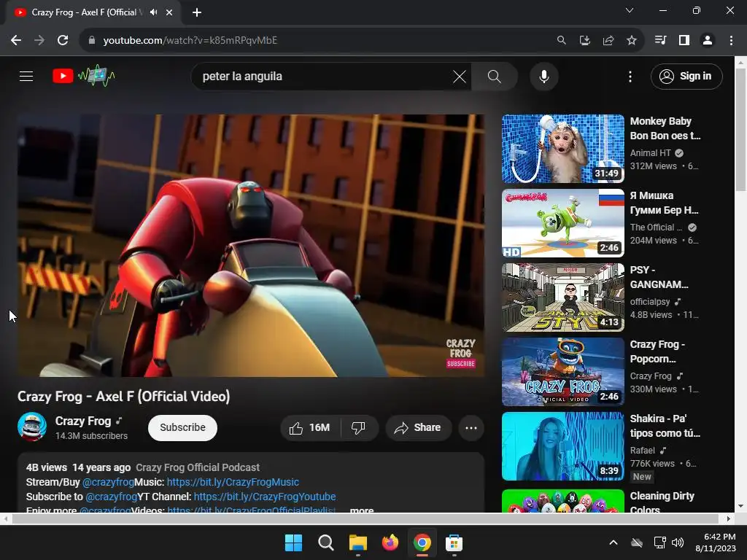The width and height of the screenshot is (747, 560).
Task: Open the bit.ly/CrazyFrogMusic link
Action: coord(233,482)
